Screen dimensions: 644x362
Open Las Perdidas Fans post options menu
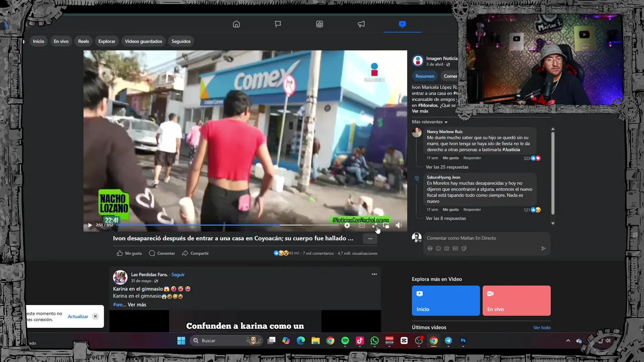[x=374, y=275]
